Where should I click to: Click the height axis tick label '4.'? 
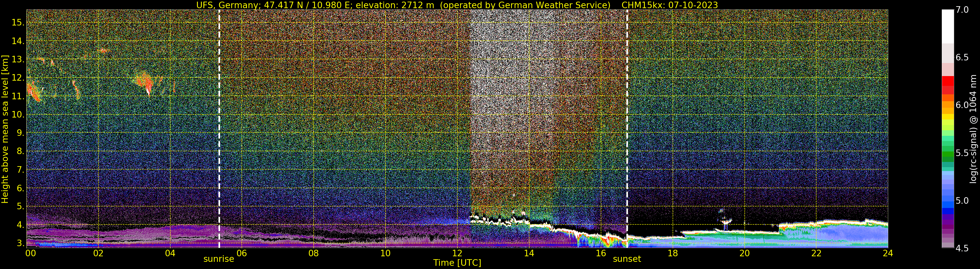tap(21, 225)
